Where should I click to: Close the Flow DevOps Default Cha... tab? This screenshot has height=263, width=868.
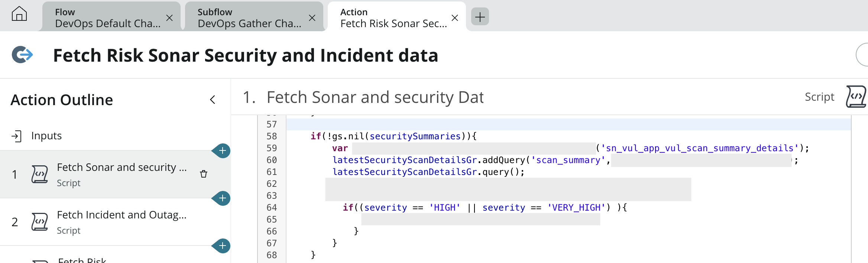click(x=169, y=18)
